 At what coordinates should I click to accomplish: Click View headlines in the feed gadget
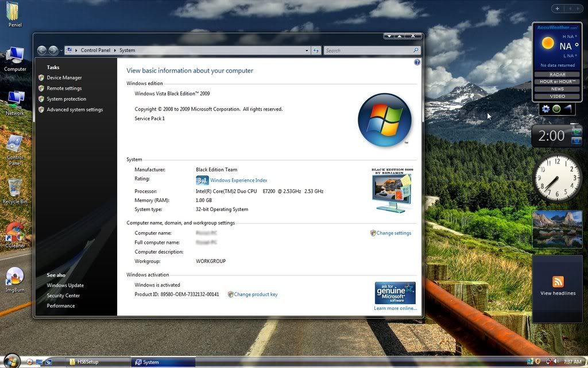(x=558, y=293)
